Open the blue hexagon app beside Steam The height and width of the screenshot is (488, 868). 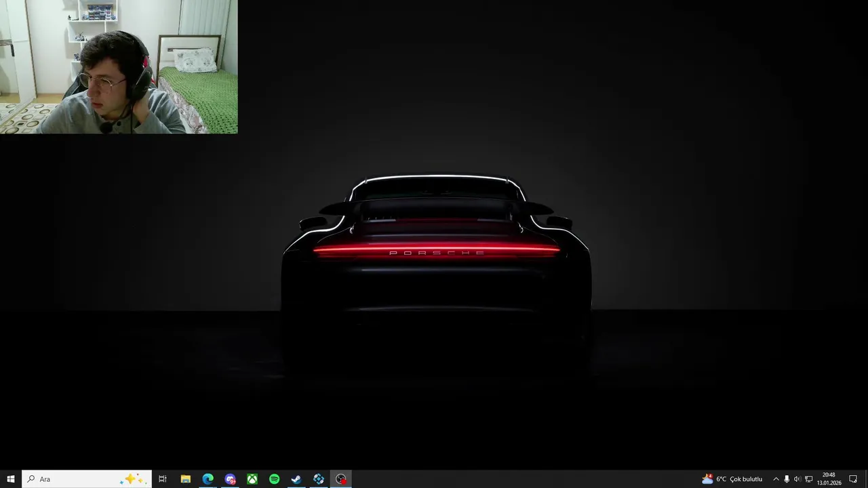319,479
